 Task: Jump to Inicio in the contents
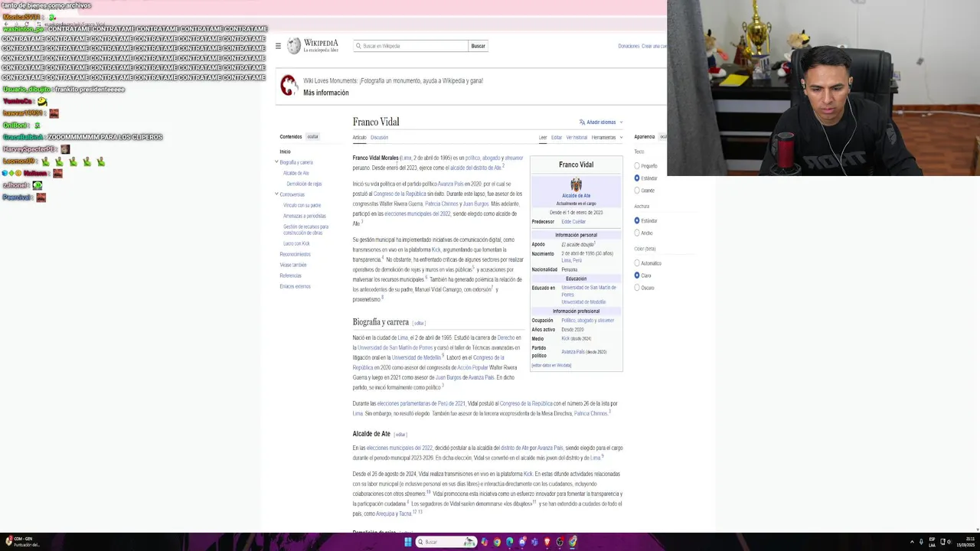(x=285, y=152)
